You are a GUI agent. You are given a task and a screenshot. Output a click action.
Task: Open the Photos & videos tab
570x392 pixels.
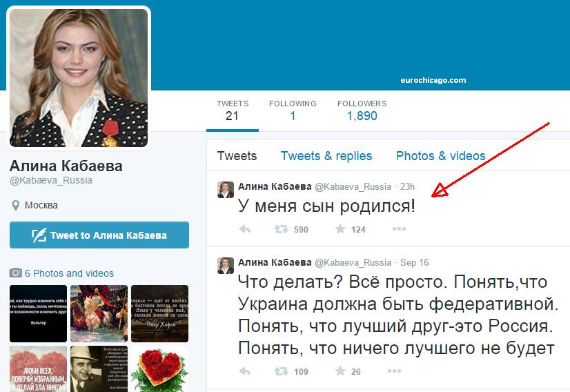[x=440, y=156]
